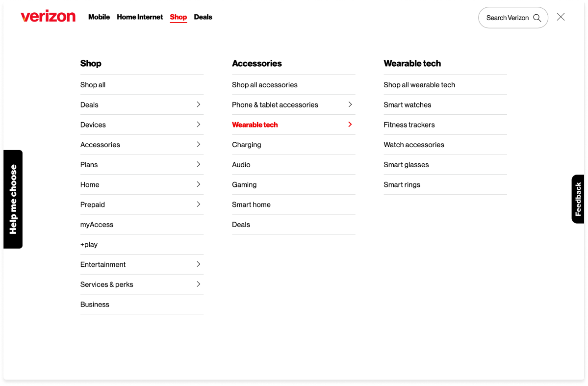Screen dimensions: 588x386
Task: Open the myAccess link
Action: click(97, 224)
